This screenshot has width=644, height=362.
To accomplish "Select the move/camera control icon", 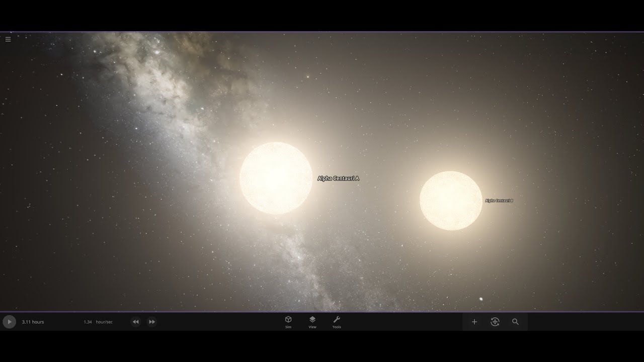I will point(495,322).
